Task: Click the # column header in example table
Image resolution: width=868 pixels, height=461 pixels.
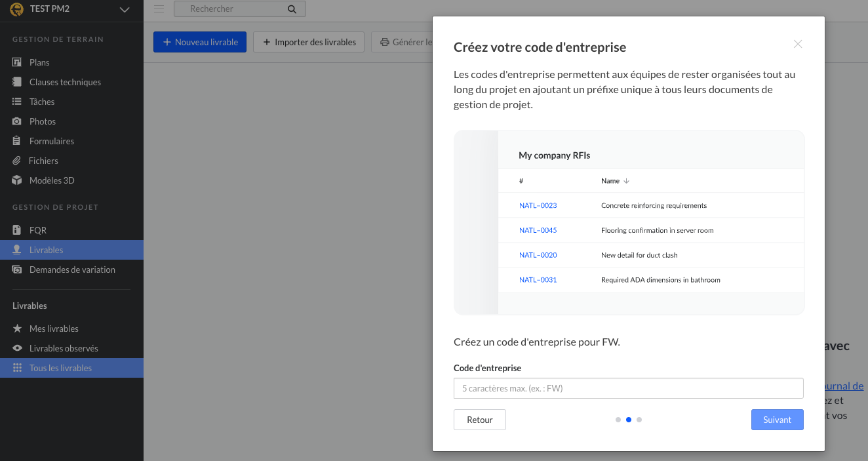Action: [x=521, y=181]
